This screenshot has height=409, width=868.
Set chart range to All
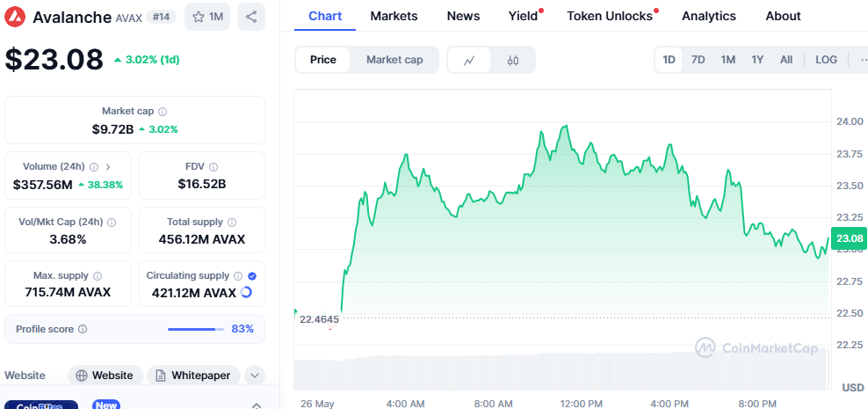click(786, 60)
